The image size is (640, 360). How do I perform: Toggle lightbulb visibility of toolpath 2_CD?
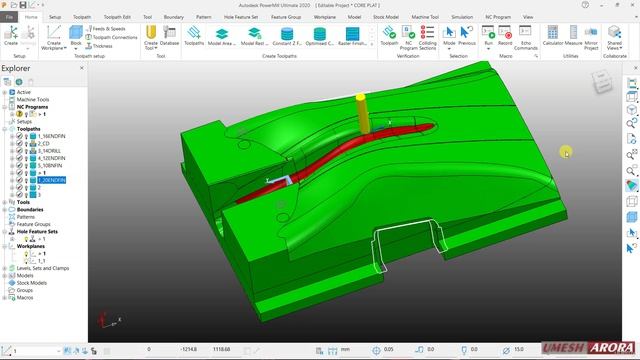(27, 144)
